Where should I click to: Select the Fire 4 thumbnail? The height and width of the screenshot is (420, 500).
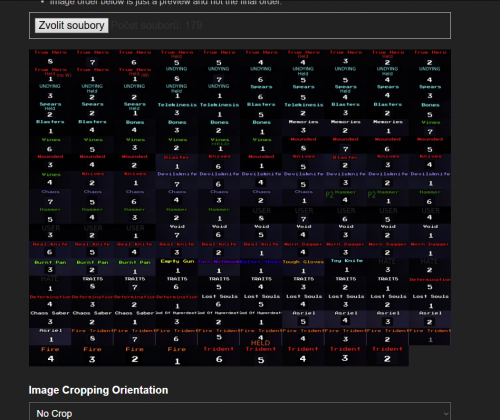tap(50, 356)
